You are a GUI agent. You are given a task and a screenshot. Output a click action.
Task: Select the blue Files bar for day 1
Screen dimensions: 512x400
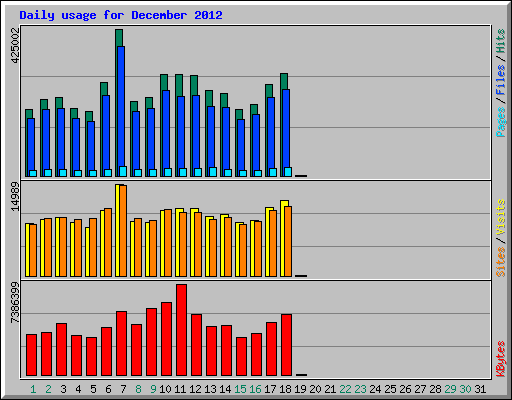[31, 144]
